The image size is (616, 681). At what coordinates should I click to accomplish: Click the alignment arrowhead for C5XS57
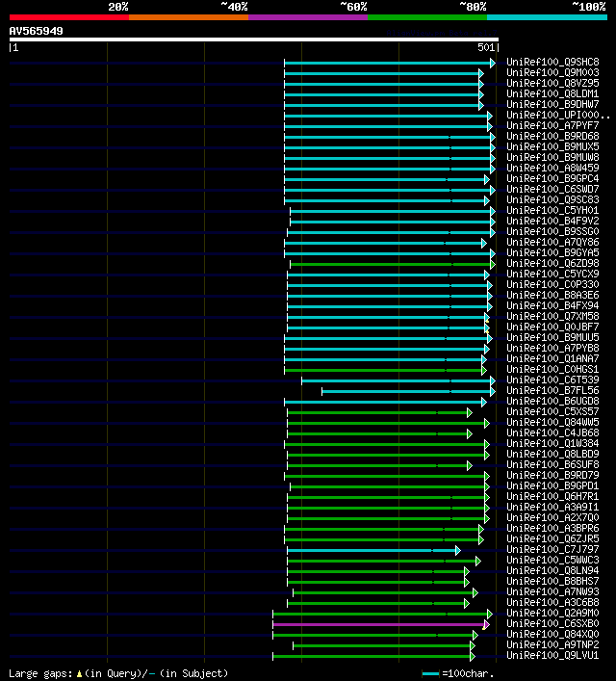coord(470,412)
